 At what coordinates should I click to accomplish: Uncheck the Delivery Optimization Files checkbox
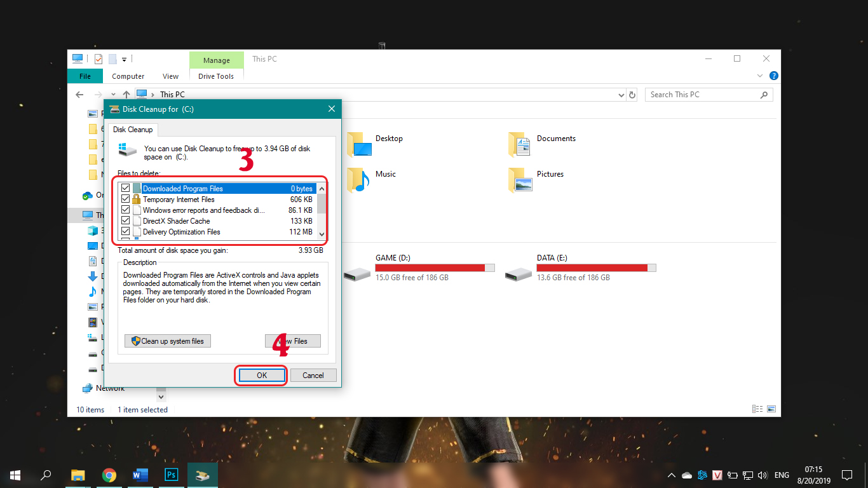pos(125,232)
